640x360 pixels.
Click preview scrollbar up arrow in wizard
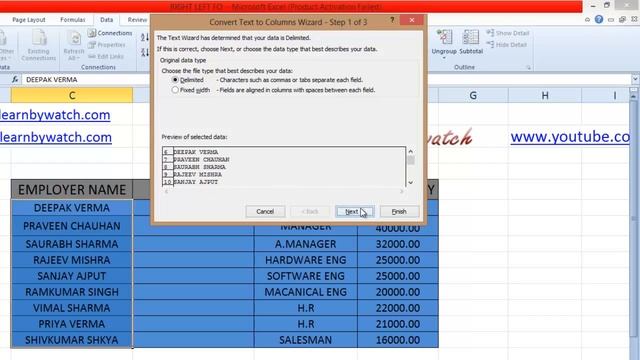411,151
